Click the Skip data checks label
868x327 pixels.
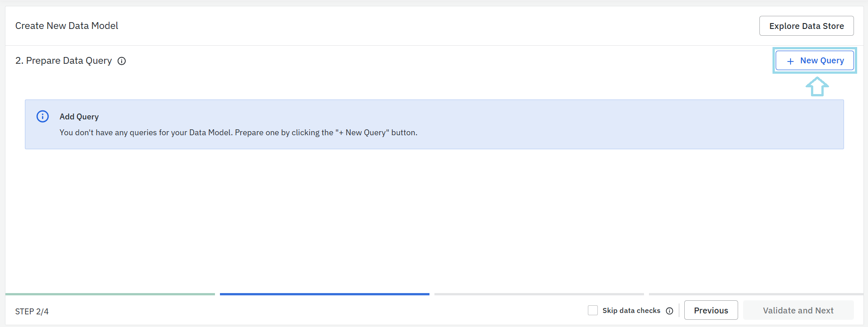tap(631, 311)
